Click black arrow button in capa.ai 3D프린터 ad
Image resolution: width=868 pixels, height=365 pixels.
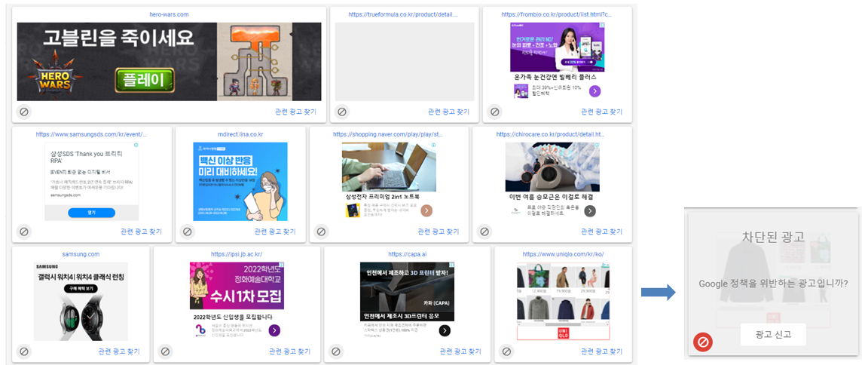coord(445,330)
